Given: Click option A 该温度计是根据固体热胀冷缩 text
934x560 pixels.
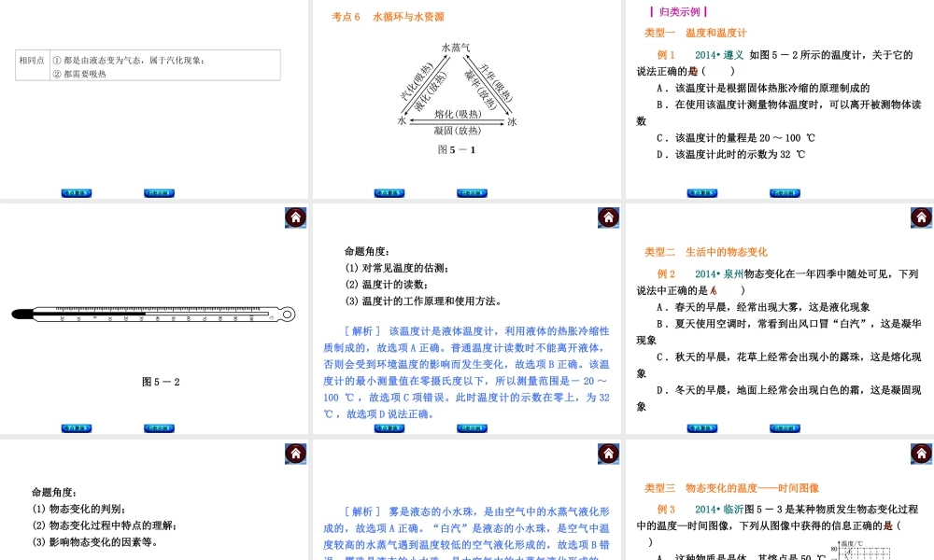Looking at the screenshot, I should click(x=763, y=88).
